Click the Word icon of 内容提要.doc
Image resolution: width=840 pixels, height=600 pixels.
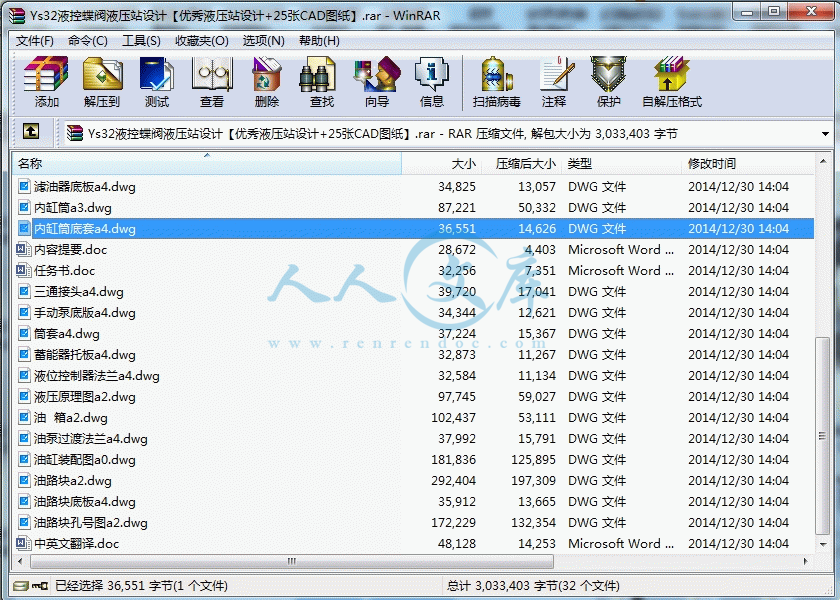coord(23,249)
